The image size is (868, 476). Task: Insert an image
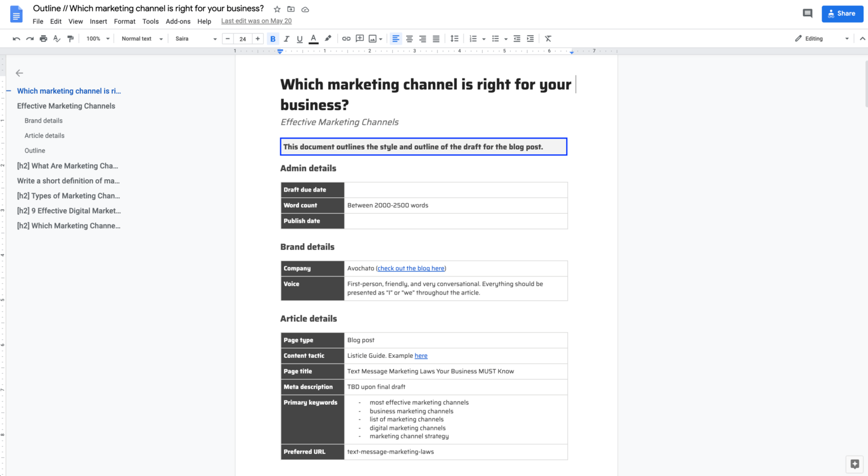(x=372, y=38)
